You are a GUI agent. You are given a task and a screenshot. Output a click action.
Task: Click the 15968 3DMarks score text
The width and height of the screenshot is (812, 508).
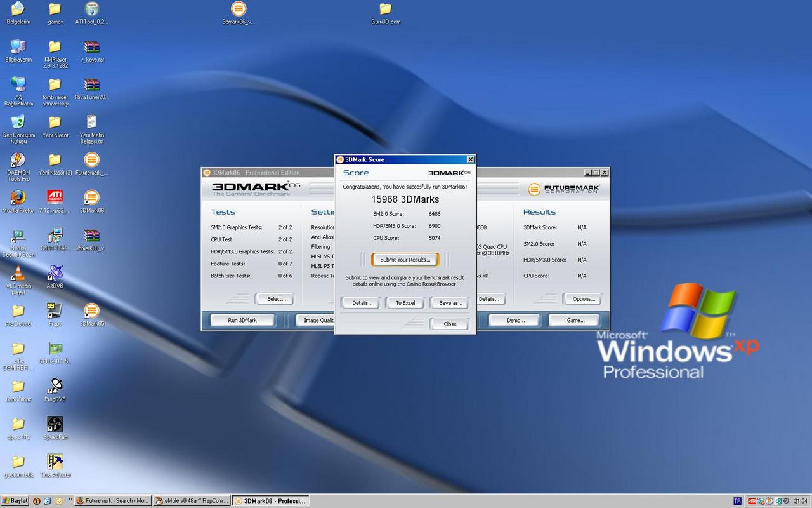(x=405, y=199)
